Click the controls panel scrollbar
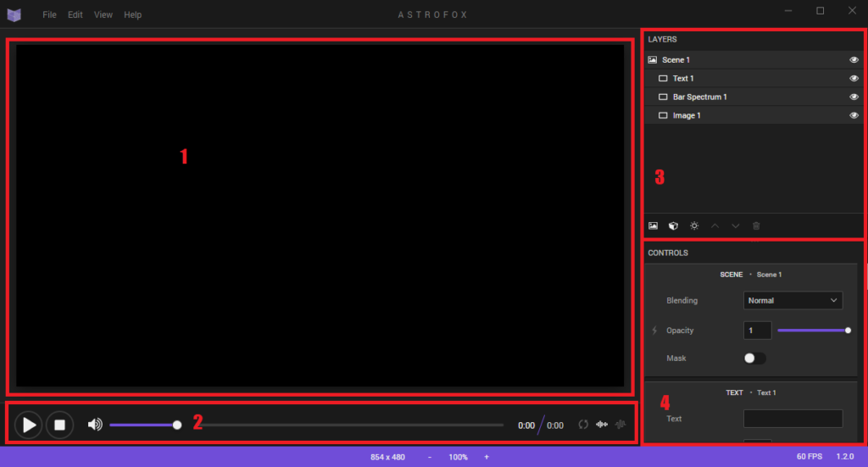868x467 pixels. point(866,276)
